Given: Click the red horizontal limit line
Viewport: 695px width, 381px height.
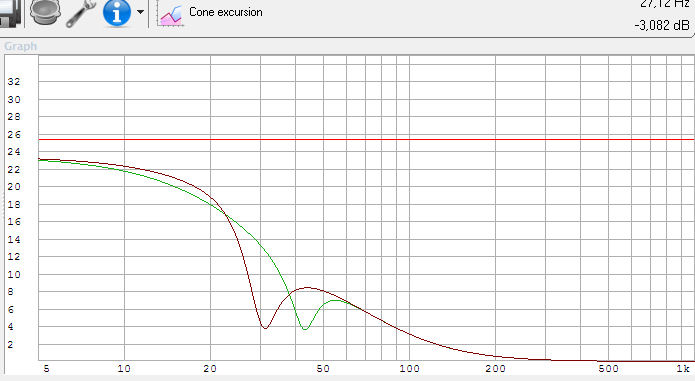Looking at the screenshot, I should [366, 140].
